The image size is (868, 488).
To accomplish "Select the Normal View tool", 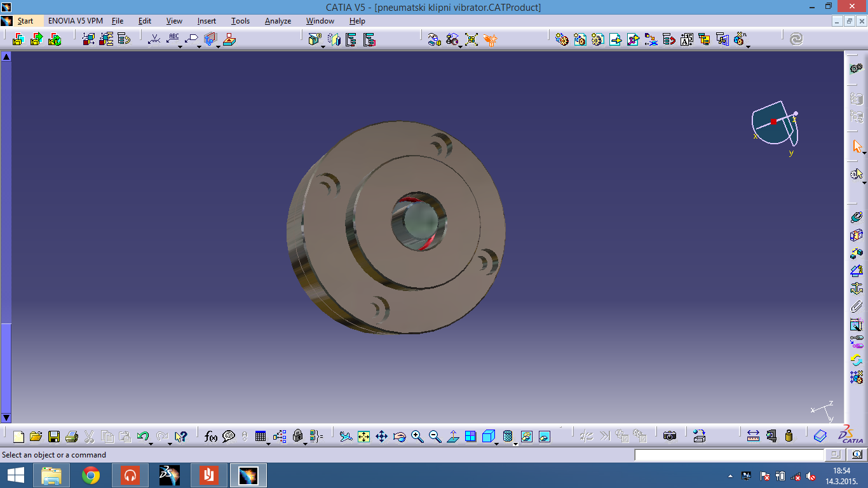I will coord(452,437).
